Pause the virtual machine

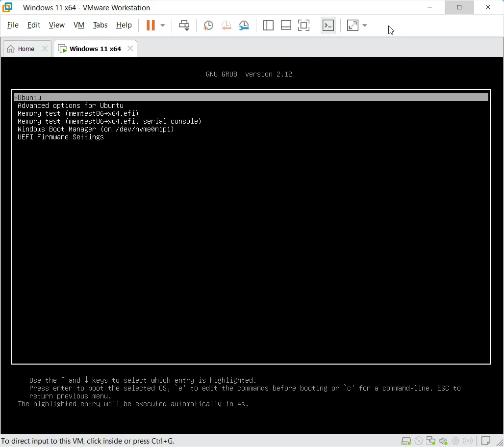pos(151,25)
